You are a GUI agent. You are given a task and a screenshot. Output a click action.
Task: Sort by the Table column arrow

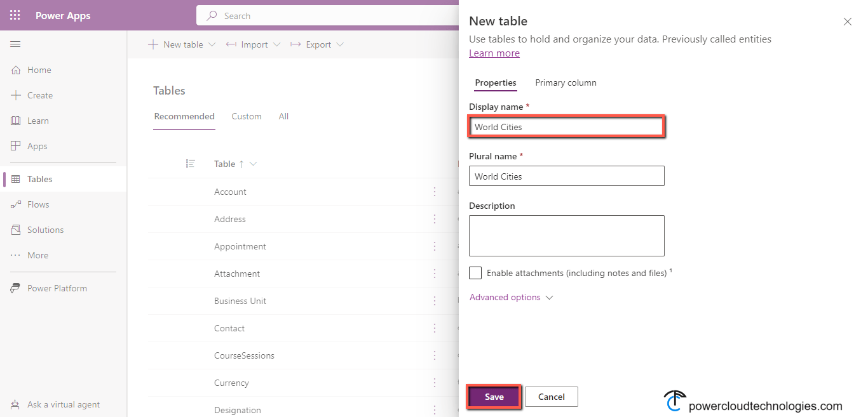241,164
